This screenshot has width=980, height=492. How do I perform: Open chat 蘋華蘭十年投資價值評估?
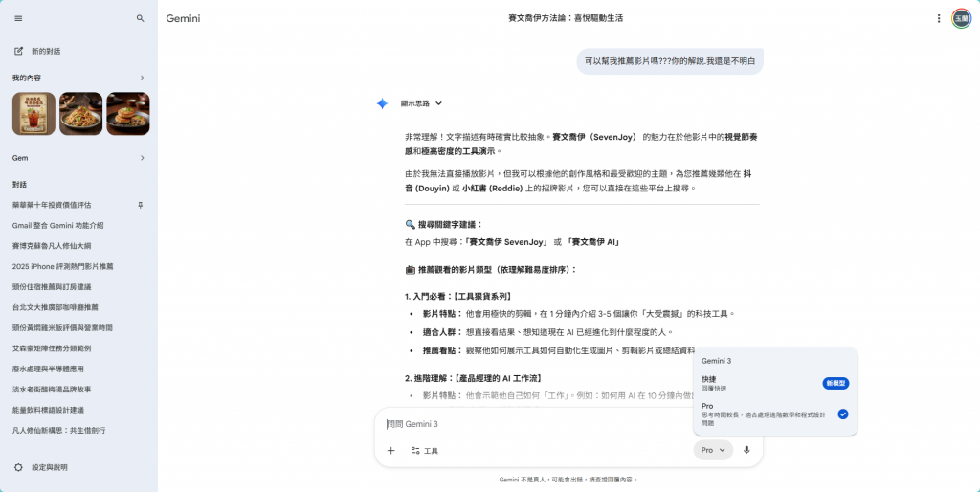52,205
